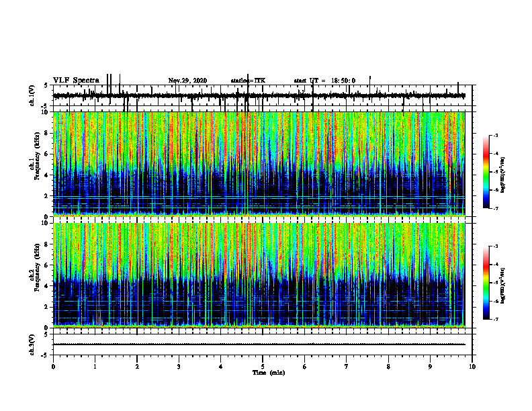Click the "-7" label on ch.1 color bar

point(496,208)
